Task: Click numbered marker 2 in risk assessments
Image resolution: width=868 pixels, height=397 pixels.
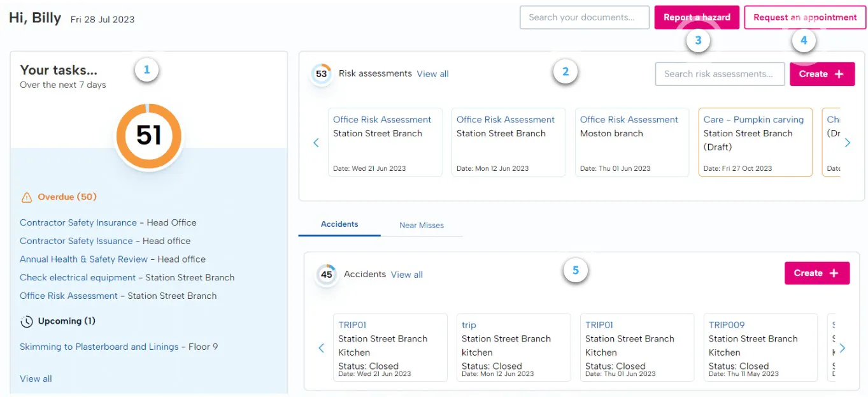Action: [565, 71]
